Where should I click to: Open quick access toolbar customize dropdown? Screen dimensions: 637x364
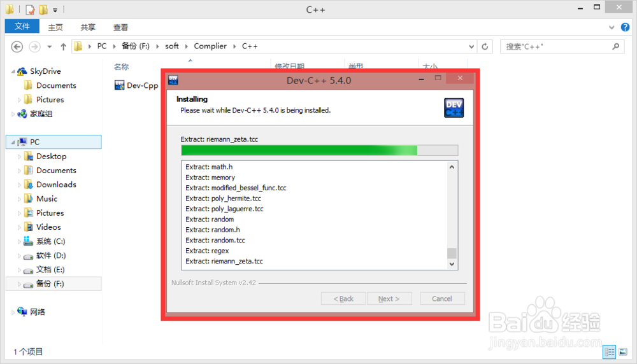pos(55,10)
